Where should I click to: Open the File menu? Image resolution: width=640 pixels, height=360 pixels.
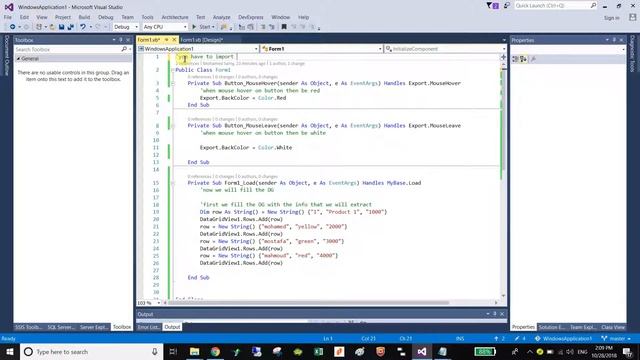click(8, 17)
